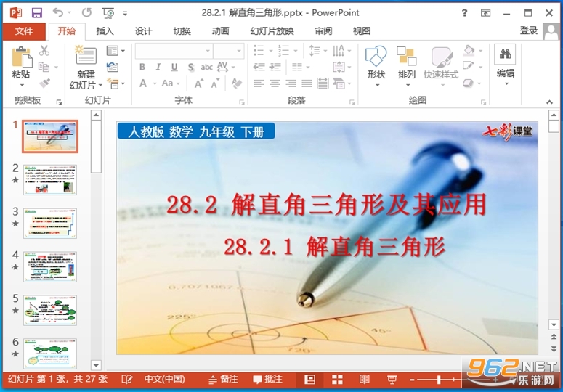Increase list indent level
Image resolution: width=563 pixels, height=392 pixels.
click(275, 67)
